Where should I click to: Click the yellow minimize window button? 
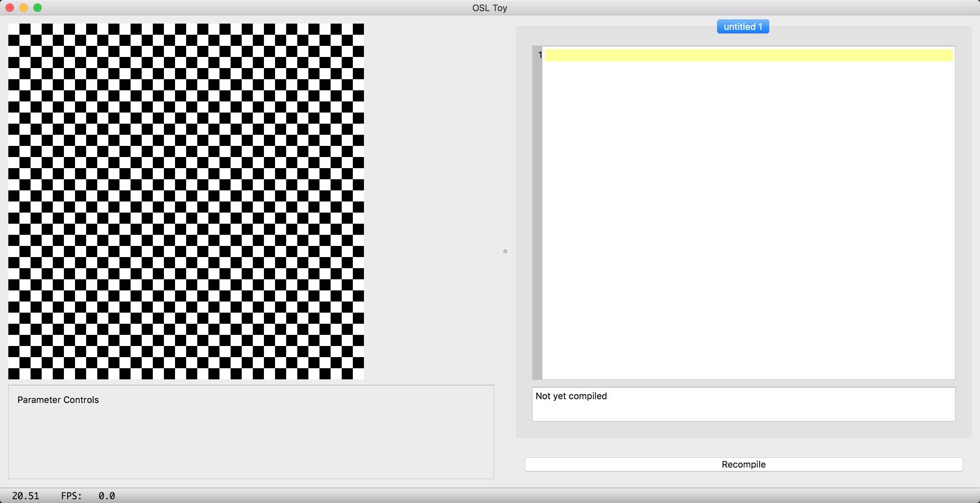[24, 8]
